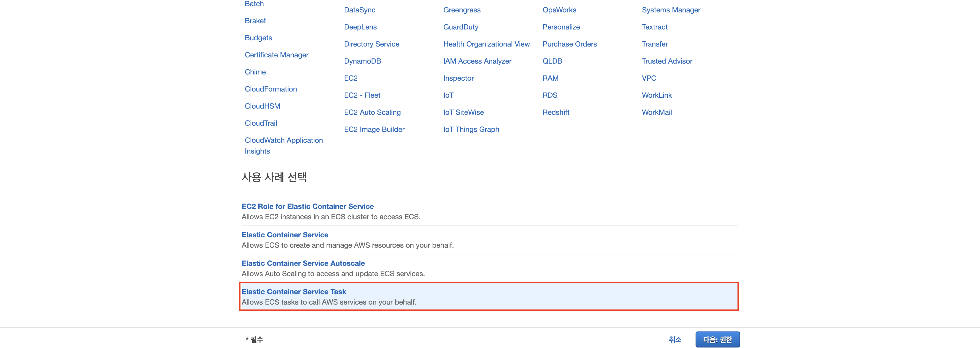
Task: Select the Inspector service
Action: pos(458,79)
